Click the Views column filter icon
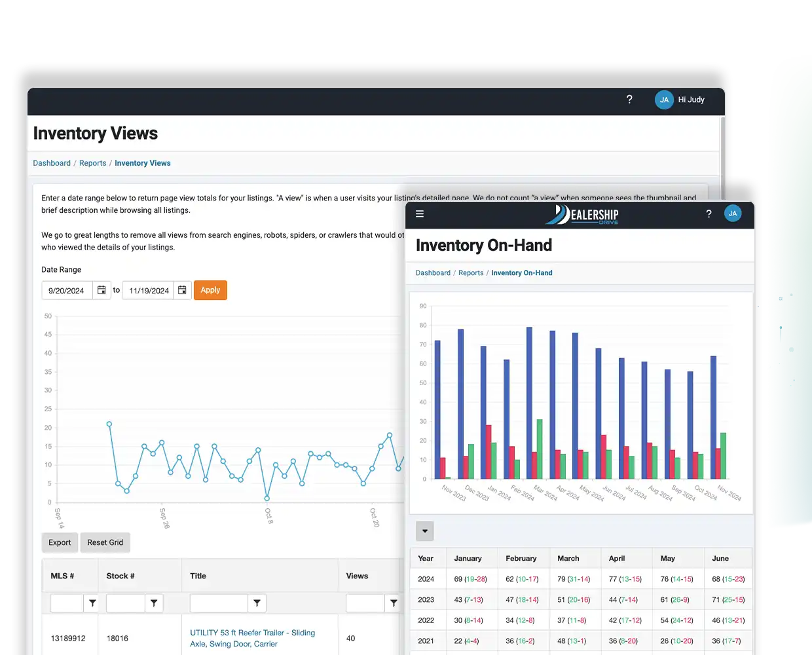The height and width of the screenshot is (655, 812). pos(393,603)
